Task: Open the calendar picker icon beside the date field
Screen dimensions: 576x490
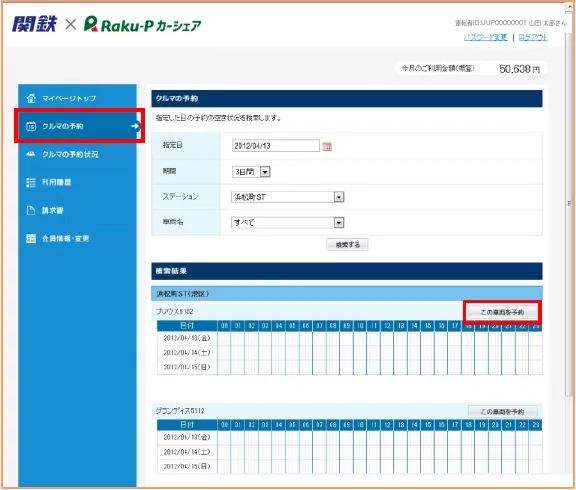Action: point(327,147)
